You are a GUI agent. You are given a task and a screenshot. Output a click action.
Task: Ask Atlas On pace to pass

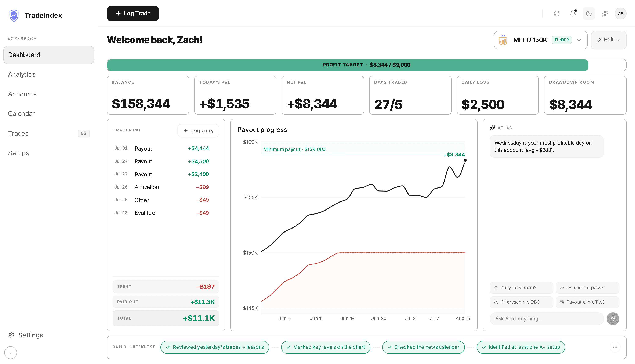(x=587, y=288)
